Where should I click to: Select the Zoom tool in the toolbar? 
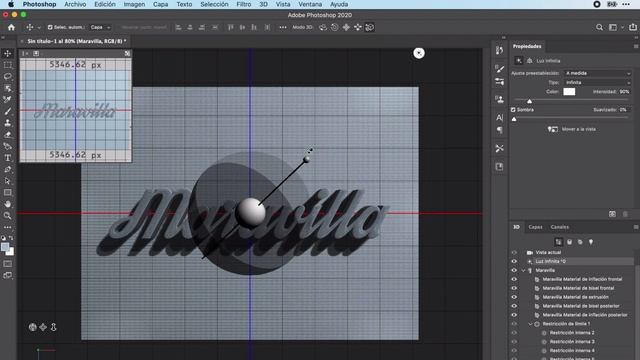click(7, 216)
